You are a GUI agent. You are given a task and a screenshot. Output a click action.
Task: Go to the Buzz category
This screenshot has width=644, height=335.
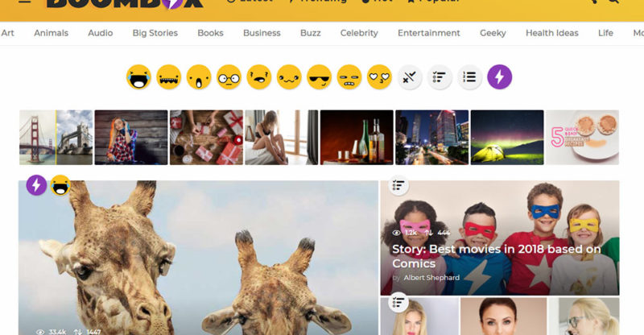click(311, 33)
